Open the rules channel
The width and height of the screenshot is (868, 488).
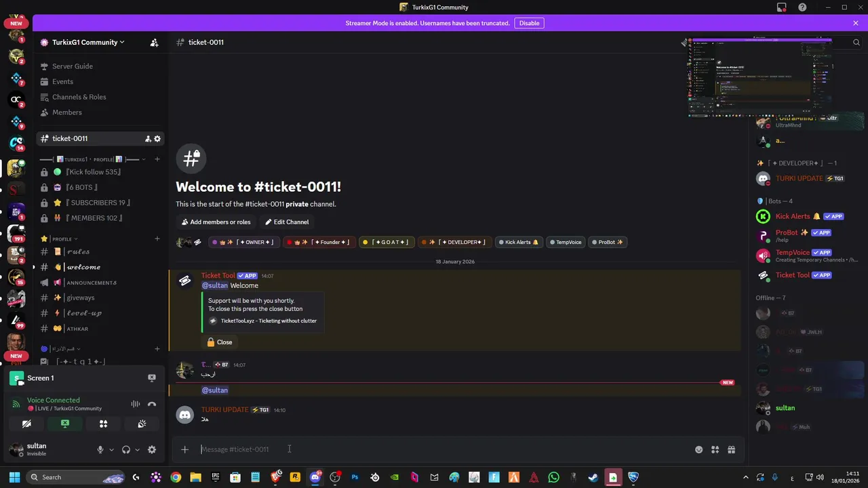(100, 251)
